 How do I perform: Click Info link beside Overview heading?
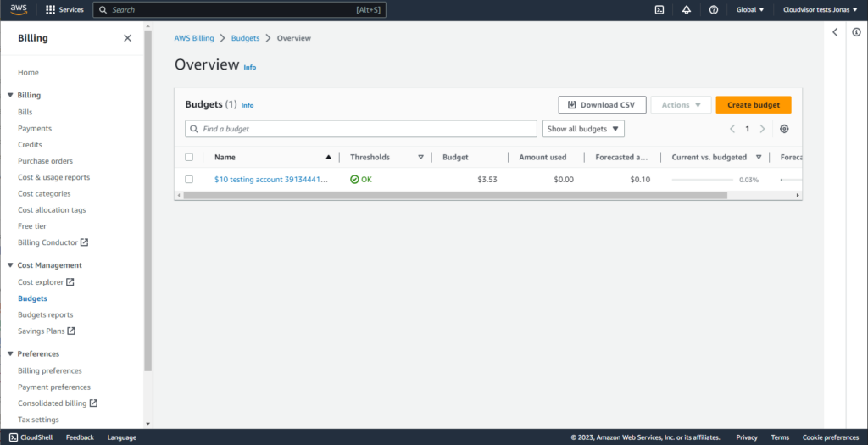coord(250,67)
